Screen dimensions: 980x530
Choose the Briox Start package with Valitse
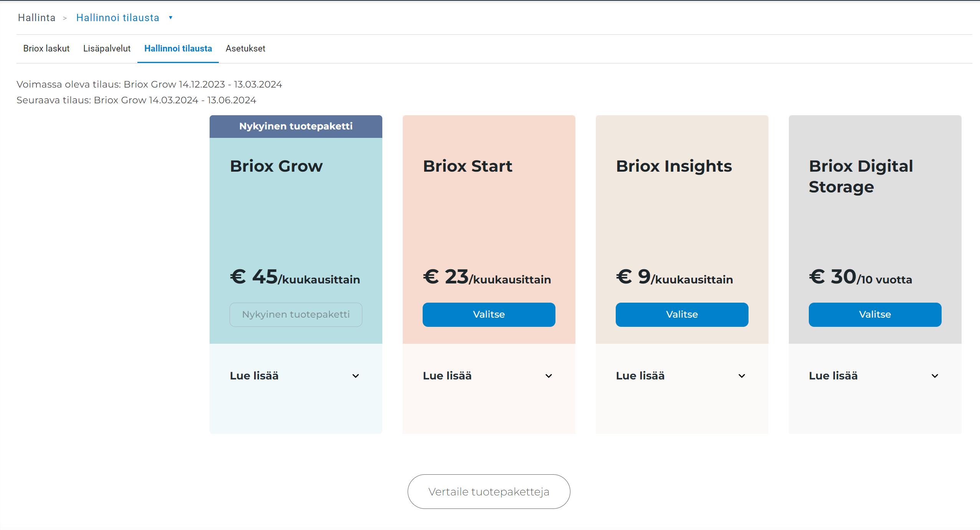pyautogui.click(x=489, y=315)
